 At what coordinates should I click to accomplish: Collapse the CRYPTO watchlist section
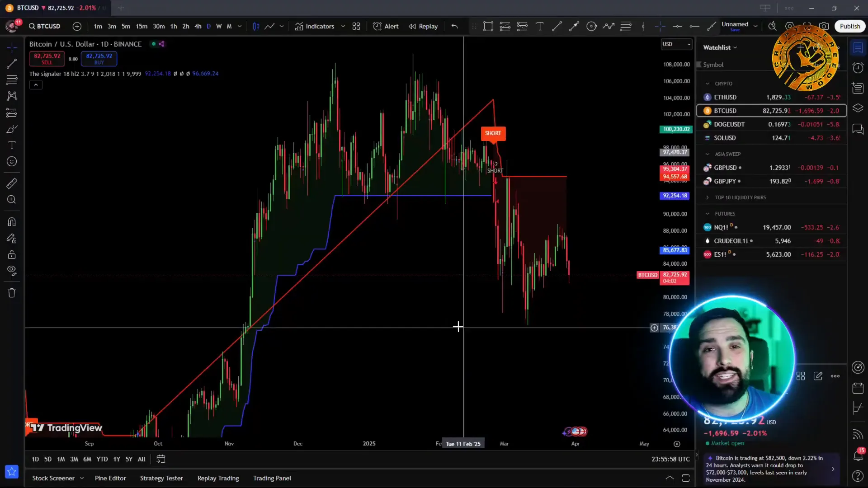pos(708,84)
